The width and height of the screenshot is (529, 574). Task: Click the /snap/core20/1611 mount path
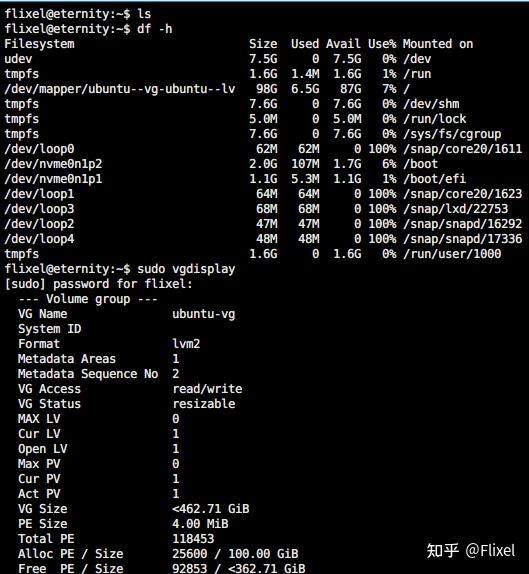(x=462, y=149)
